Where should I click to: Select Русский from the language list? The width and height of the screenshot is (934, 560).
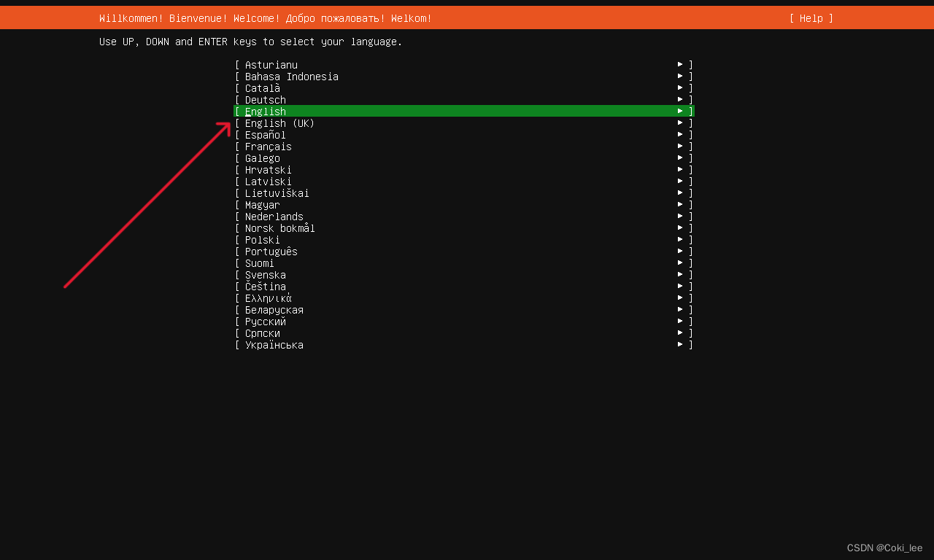tap(264, 321)
